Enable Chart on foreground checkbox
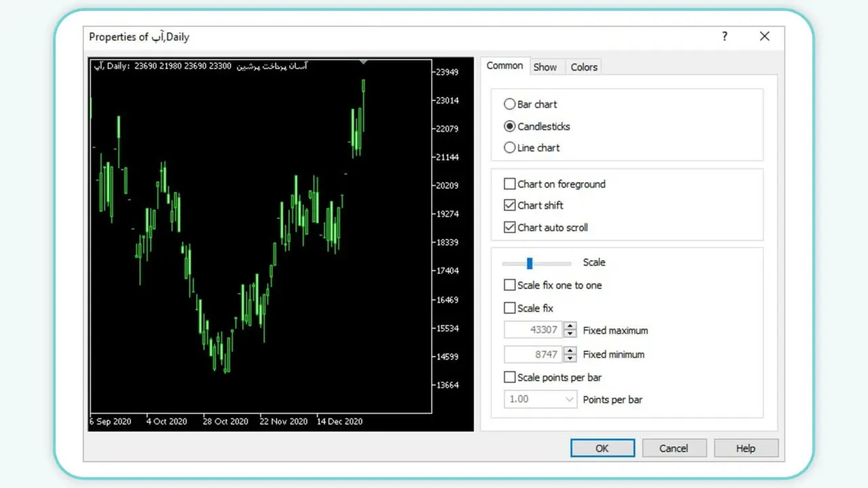868x488 pixels. (510, 184)
